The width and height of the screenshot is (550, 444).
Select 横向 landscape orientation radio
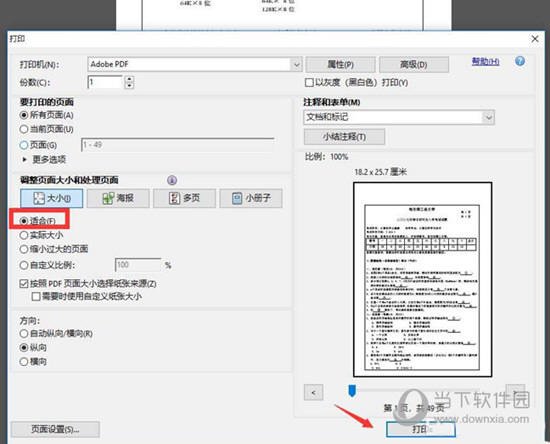tap(24, 361)
